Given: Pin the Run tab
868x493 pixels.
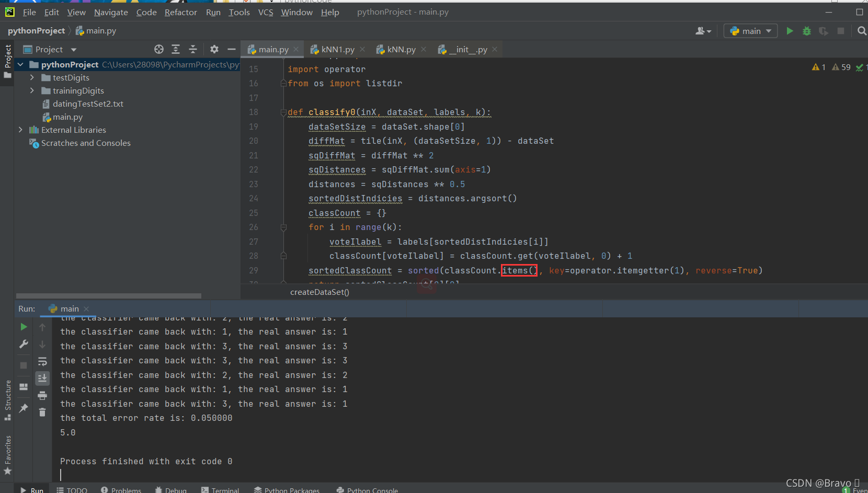Looking at the screenshot, I should [x=24, y=408].
